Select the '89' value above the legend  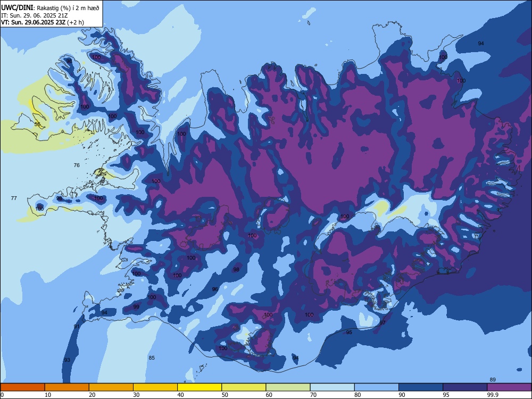(493, 380)
